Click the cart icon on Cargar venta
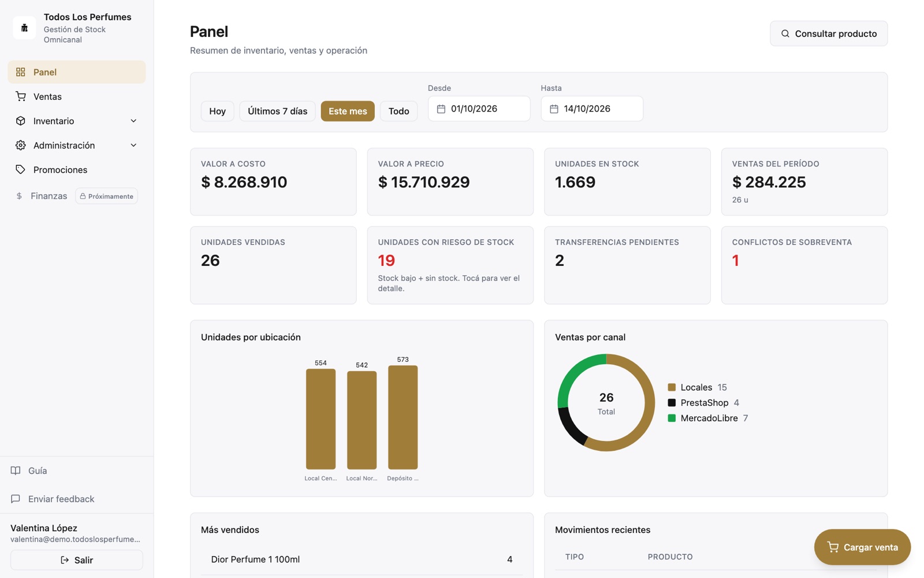The height and width of the screenshot is (578, 924). [833, 547]
